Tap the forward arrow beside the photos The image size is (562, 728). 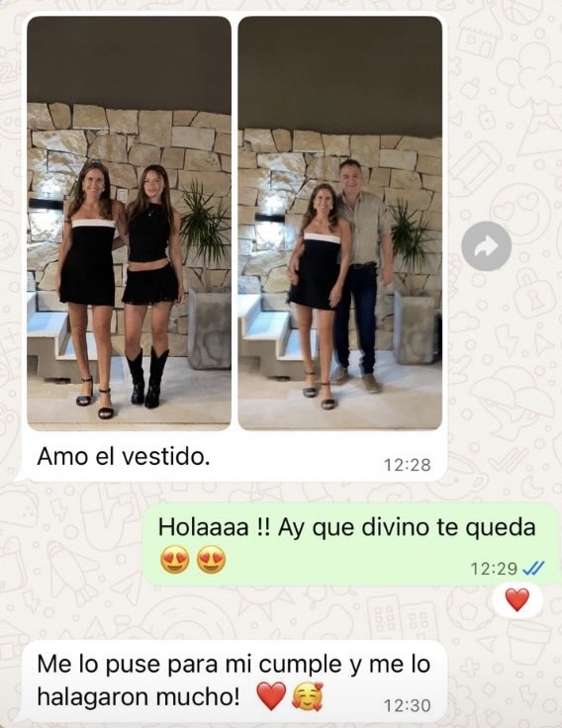(x=486, y=246)
